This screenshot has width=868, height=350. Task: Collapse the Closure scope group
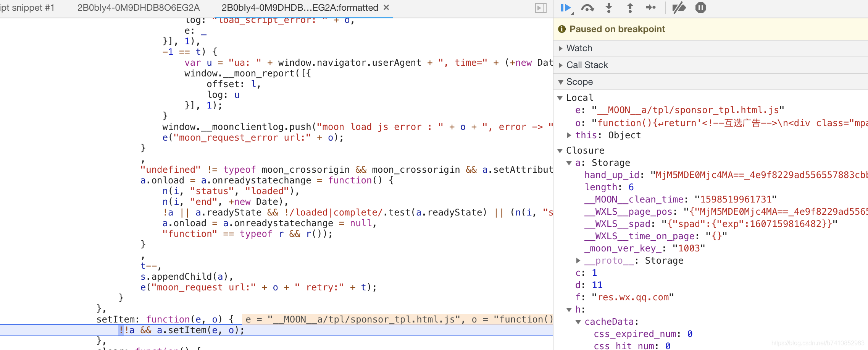pyautogui.click(x=560, y=151)
